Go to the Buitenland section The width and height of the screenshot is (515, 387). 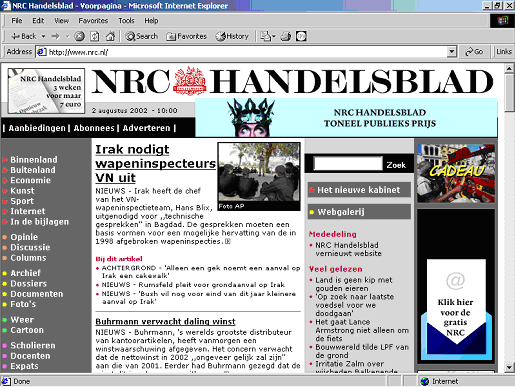33,170
